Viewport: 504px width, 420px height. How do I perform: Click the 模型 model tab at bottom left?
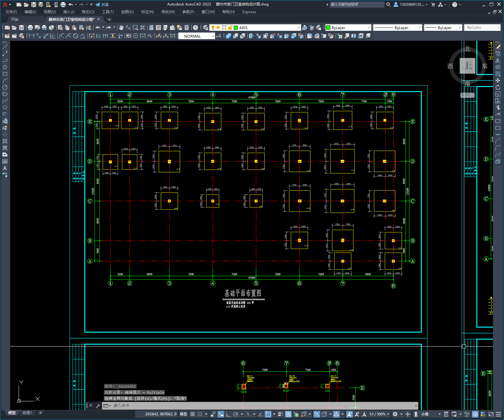coord(12,413)
